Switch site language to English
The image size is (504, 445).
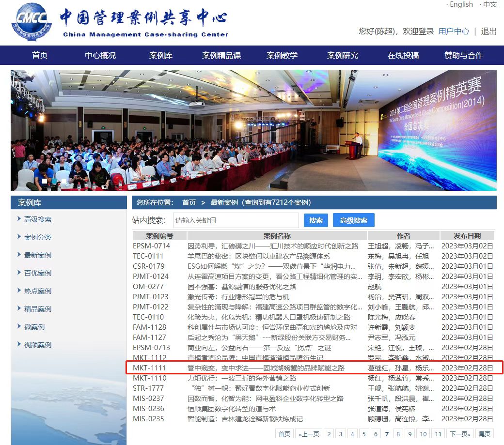461,4
